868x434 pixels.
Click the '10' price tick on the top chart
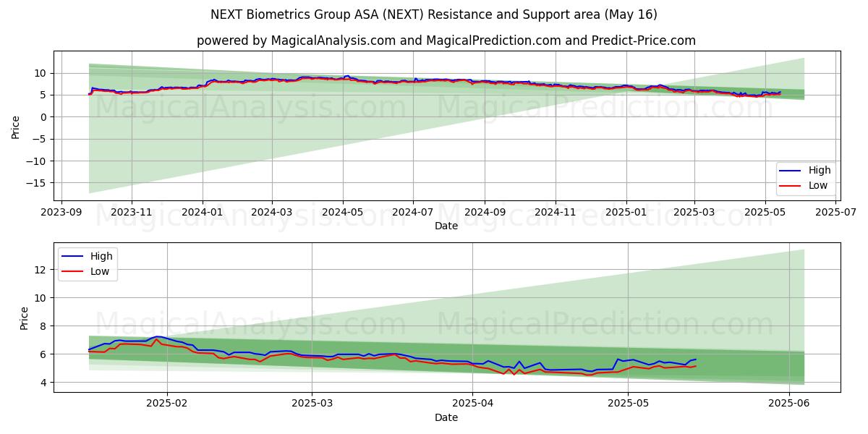(x=41, y=73)
